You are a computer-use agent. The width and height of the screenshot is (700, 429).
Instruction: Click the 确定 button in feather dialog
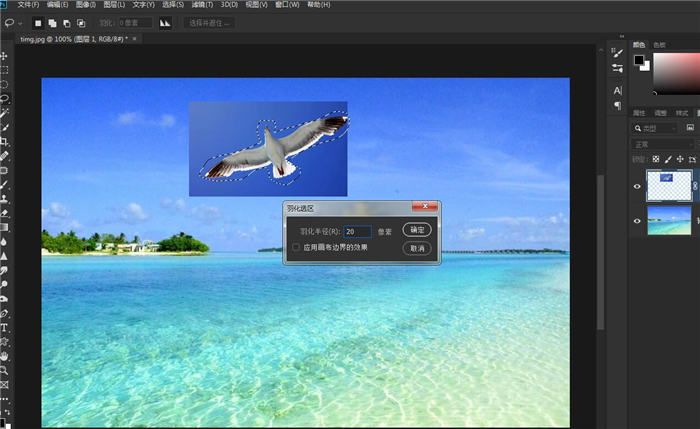coord(416,230)
